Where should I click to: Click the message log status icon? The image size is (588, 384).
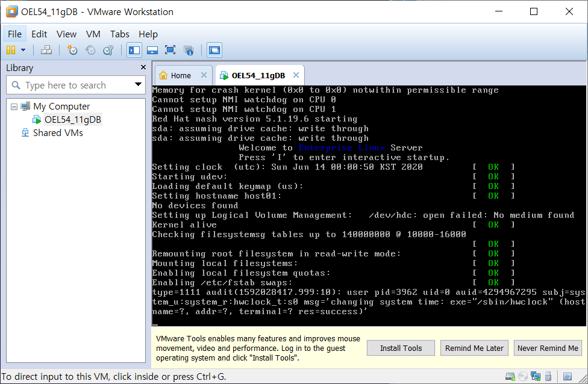point(568,377)
